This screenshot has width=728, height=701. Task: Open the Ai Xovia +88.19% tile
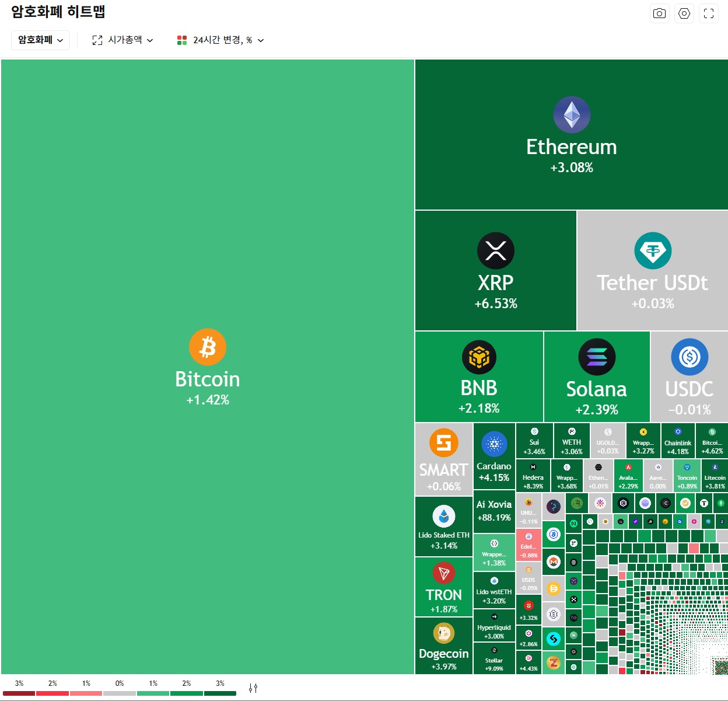(494, 511)
